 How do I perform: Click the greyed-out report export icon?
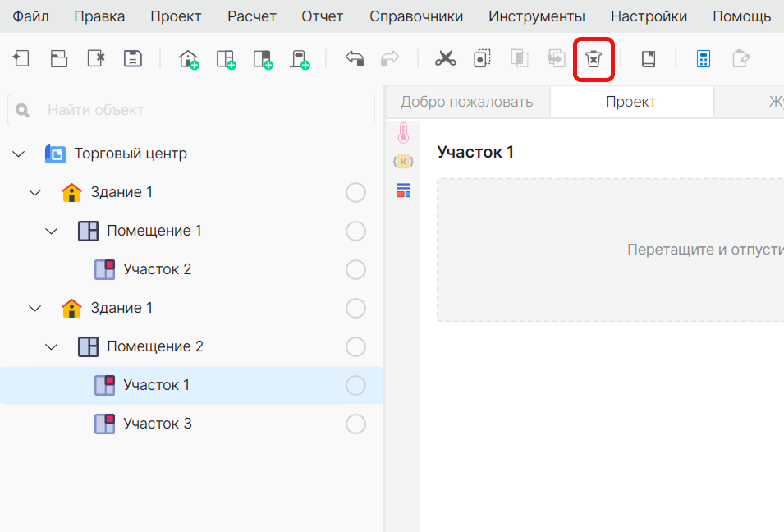741,58
